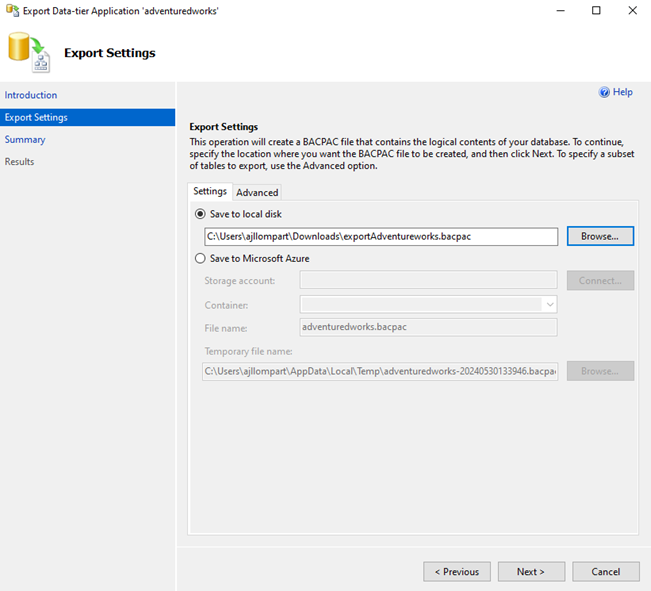Click the Previous button
Screen dimensions: 651x591
click(x=457, y=572)
